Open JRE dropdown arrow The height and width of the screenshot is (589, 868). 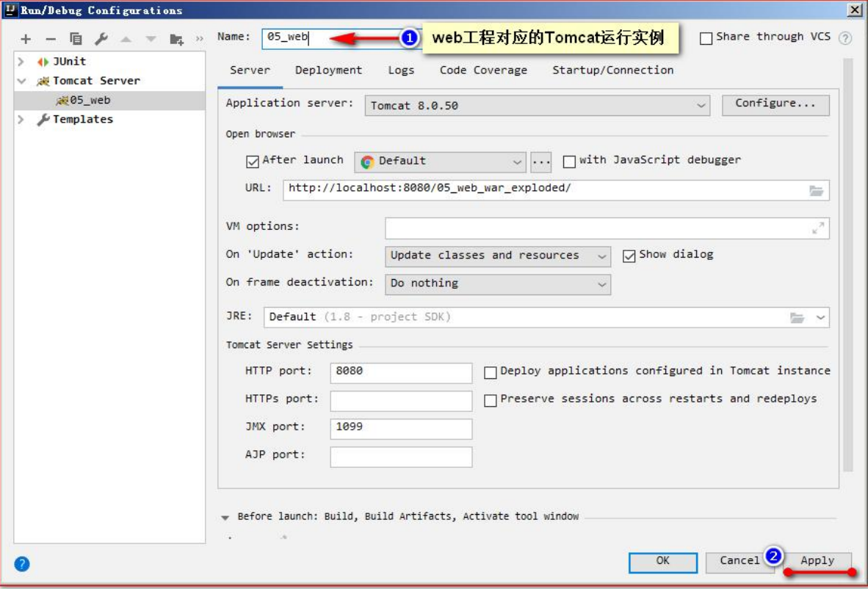[x=820, y=318]
